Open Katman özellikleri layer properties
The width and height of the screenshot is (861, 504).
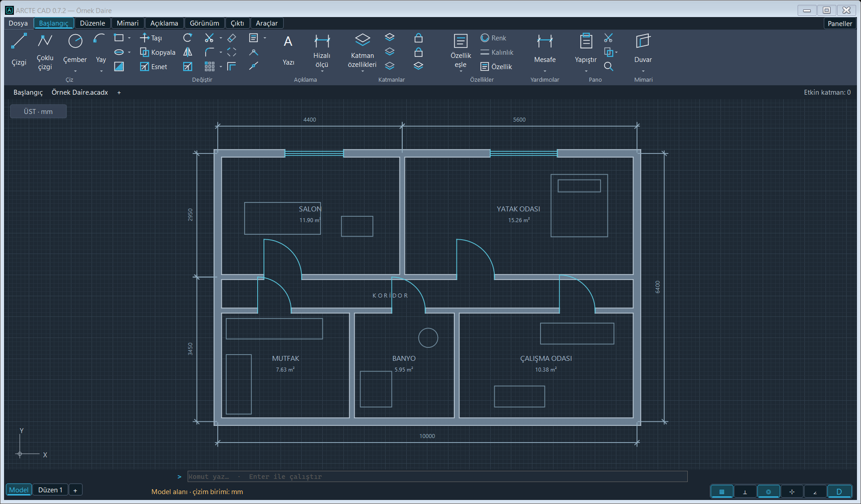[362, 50]
